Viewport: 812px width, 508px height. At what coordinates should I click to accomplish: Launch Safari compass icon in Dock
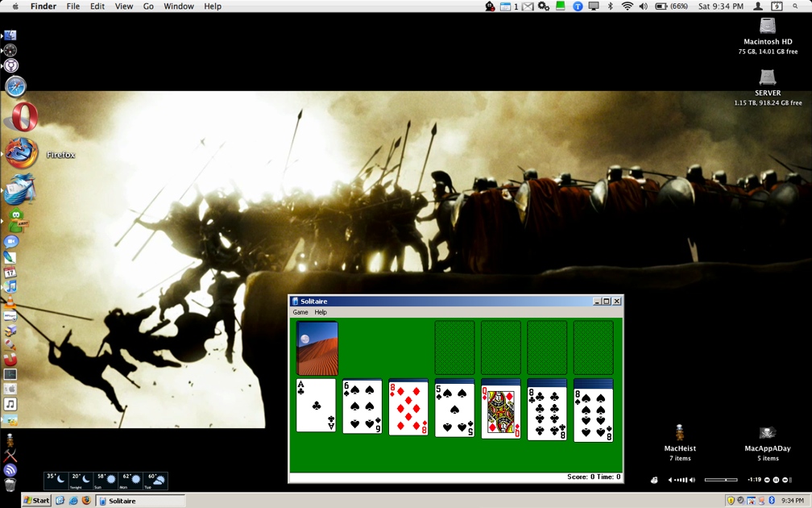[15, 86]
